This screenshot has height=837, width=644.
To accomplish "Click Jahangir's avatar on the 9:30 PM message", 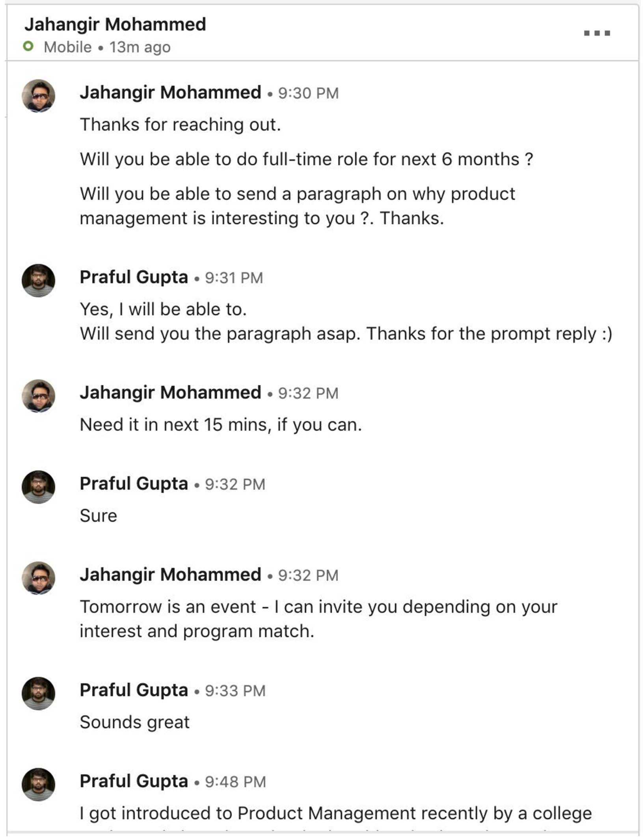I will pyautogui.click(x=38, y=96).
